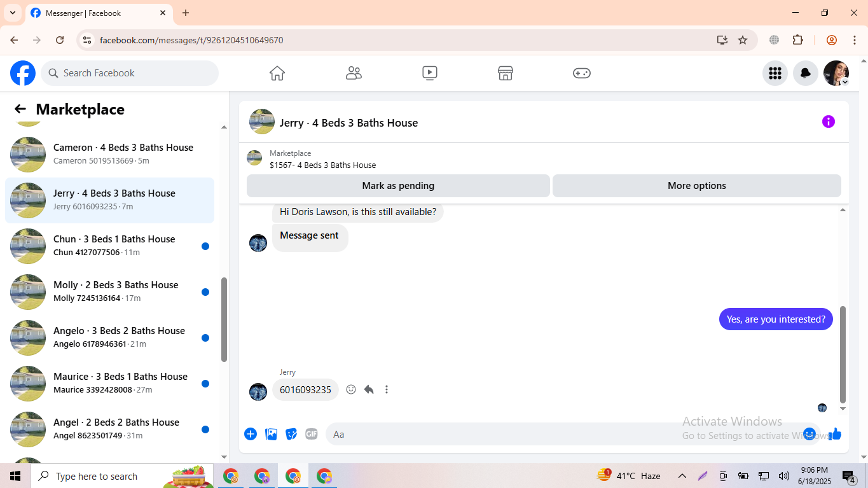Select Jerry's 4 Beds 3 Baths House chat
The image size is (868, 488).
(x=109, y=200)
